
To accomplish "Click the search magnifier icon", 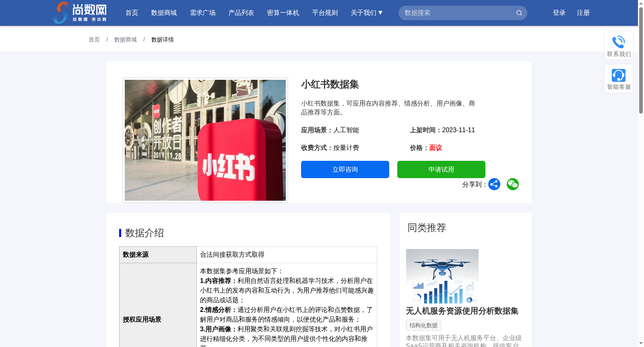I will (519, 13).
